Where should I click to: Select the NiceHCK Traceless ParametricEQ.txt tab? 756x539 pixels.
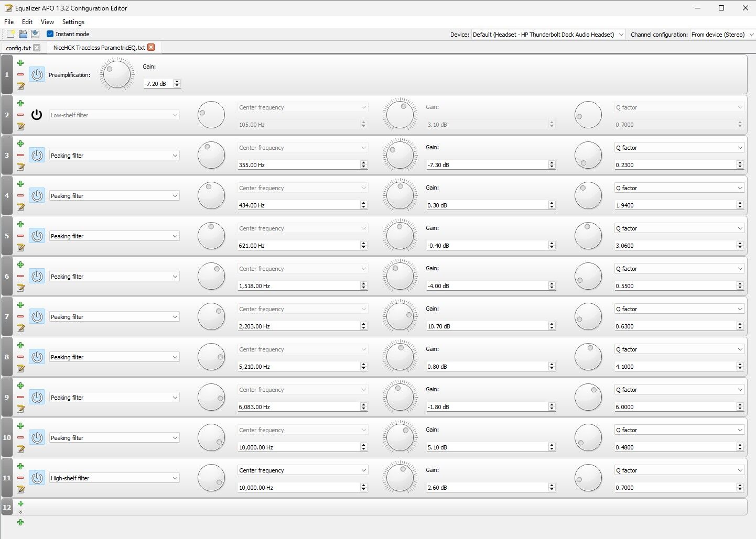(x=99, y=48)
